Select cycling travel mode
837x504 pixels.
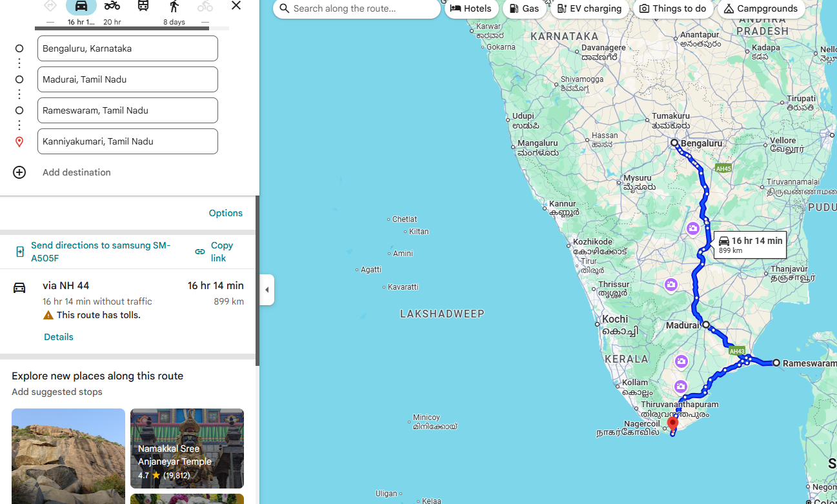tap(205, 6)
